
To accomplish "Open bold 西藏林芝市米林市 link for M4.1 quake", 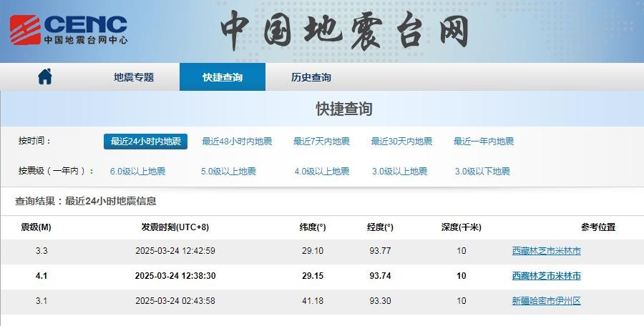I will click(546, 276).
